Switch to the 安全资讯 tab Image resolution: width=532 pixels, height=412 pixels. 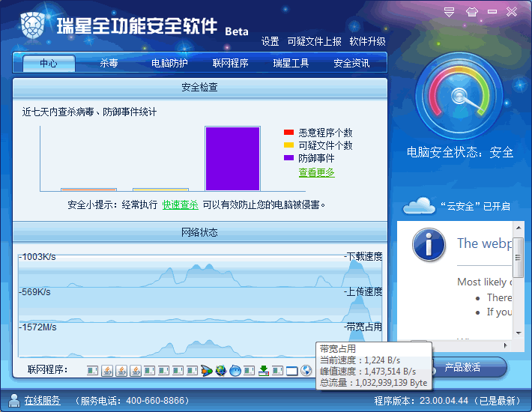pos(351,63)
